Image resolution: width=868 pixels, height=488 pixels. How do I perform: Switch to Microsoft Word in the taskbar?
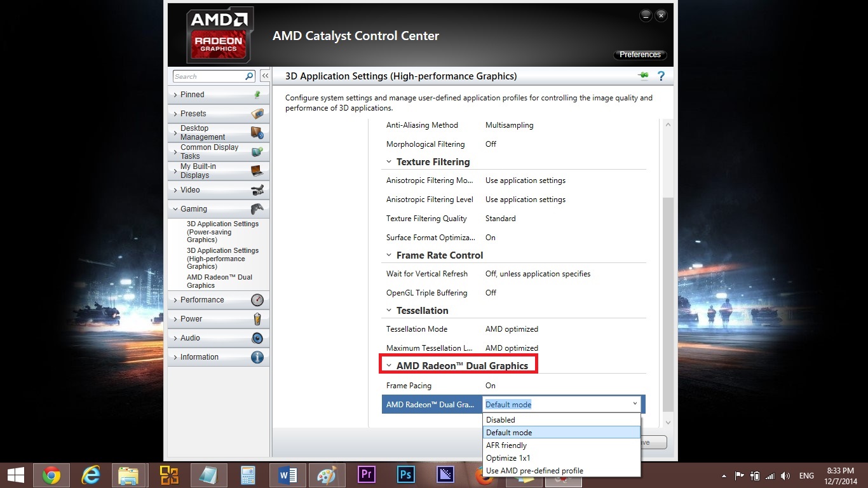[287, 475]
